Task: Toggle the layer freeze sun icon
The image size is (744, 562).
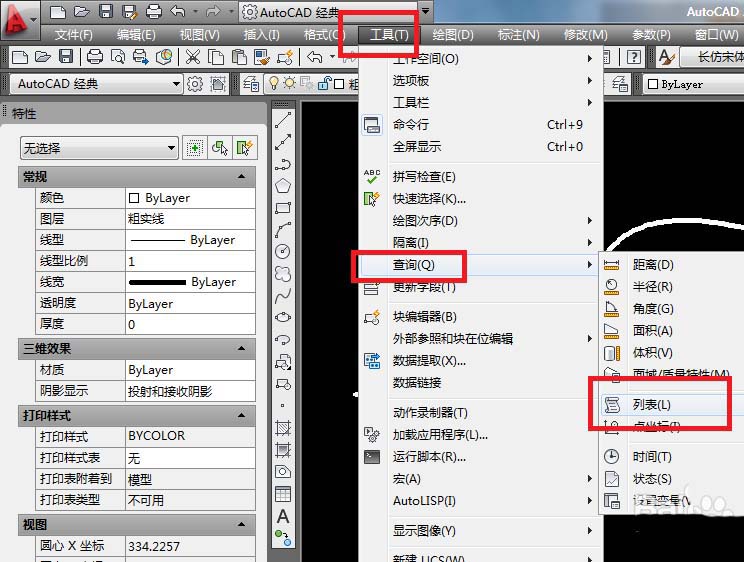Action: [289, 84]
